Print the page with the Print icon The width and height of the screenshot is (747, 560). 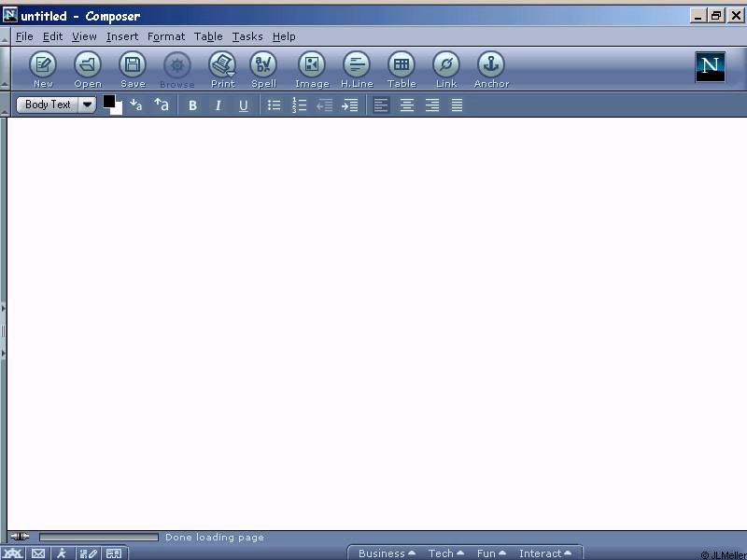click(222, 69)
